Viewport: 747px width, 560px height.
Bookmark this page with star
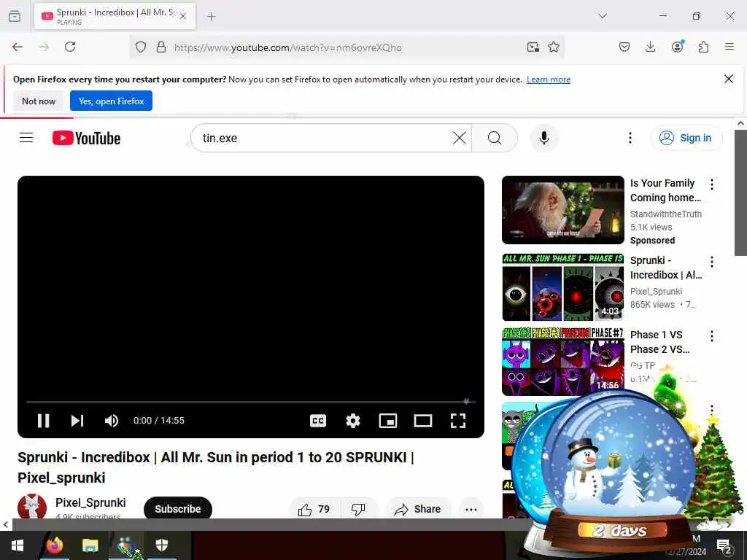[554, 47]
